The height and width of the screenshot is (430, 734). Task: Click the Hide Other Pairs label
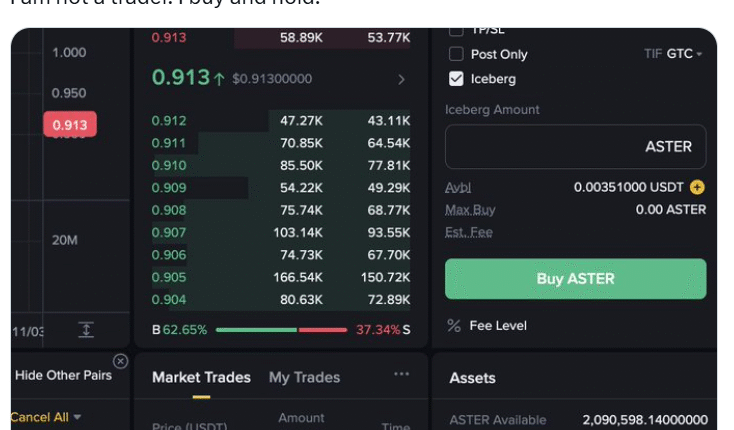[63, 376]
